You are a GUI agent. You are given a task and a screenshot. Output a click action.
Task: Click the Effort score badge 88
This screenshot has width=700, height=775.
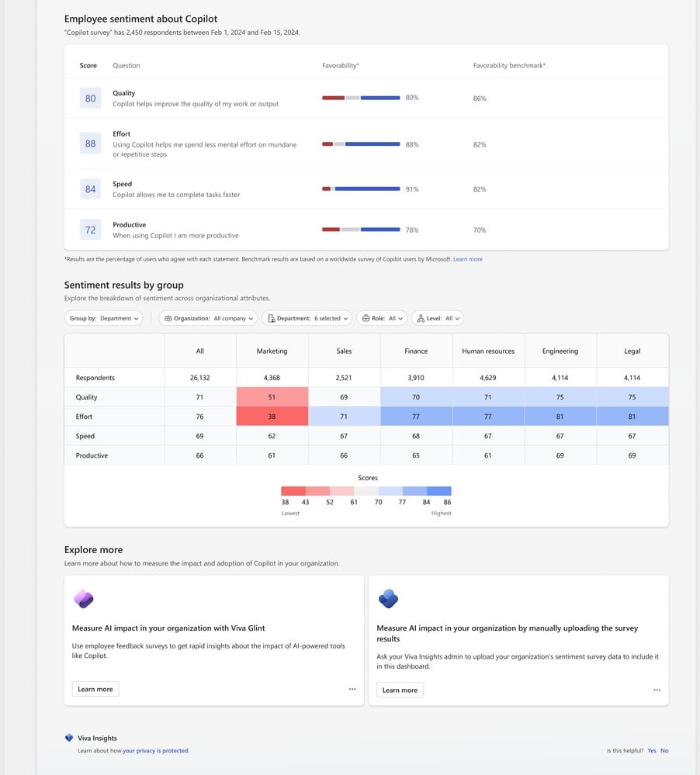(91, 144)
